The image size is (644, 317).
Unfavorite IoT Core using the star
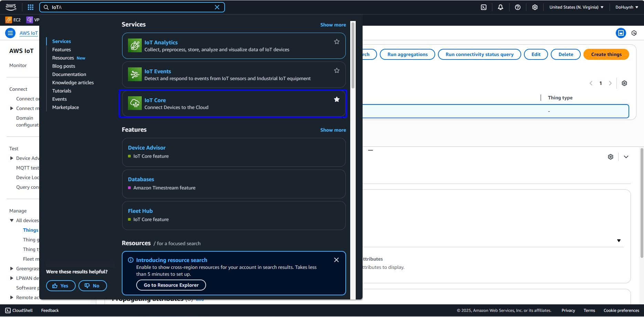(336, 99)
